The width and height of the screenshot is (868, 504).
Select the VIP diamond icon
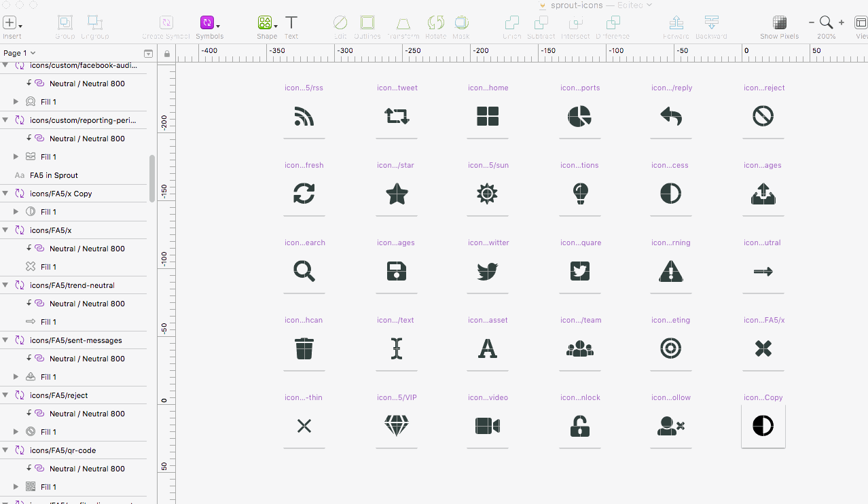(397, 426)
